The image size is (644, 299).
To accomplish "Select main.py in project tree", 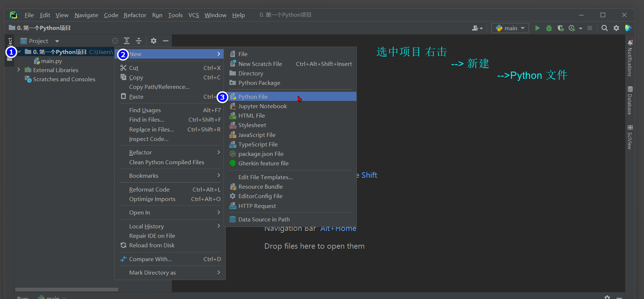I will [x=48, y=61].
